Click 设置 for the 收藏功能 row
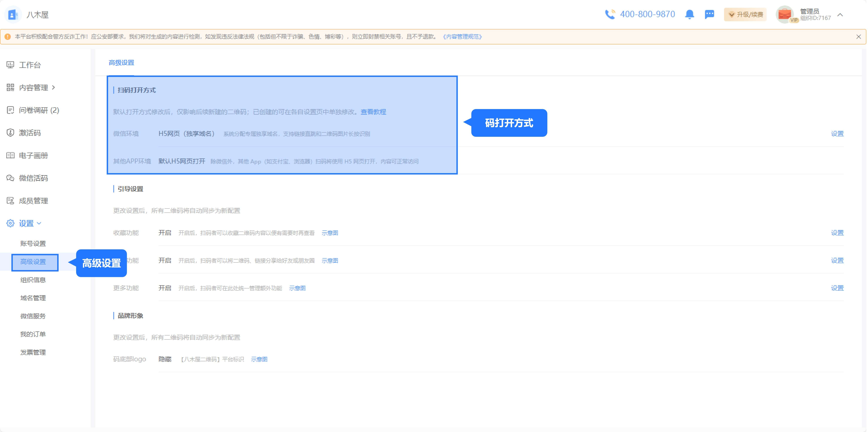Image resolution: width=868 pixels, height=432 pixels. tap(837, 233)
